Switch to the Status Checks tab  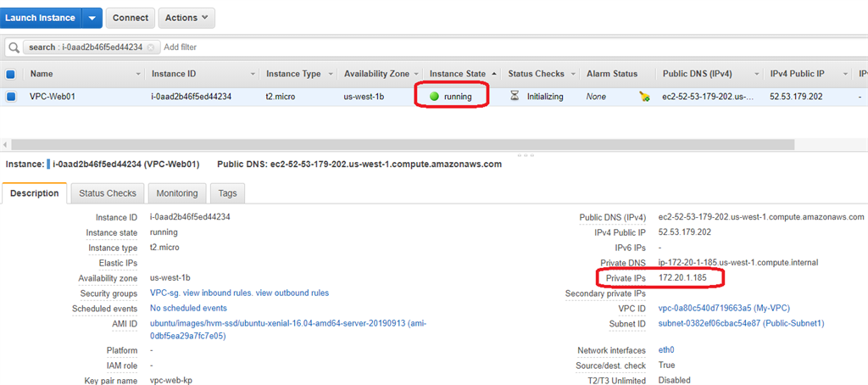108,193
